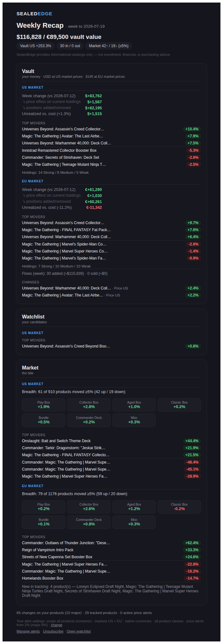Open the Manage alerts link

pyautogui.click(x=28, y=631)
